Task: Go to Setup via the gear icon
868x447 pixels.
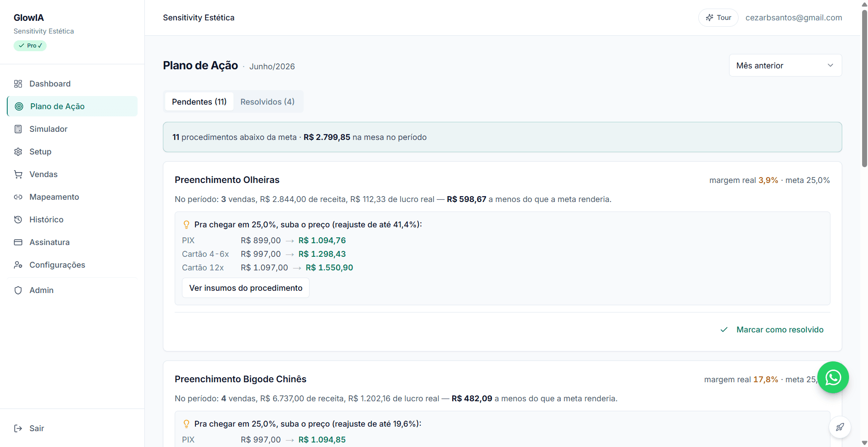Action: 18,152
